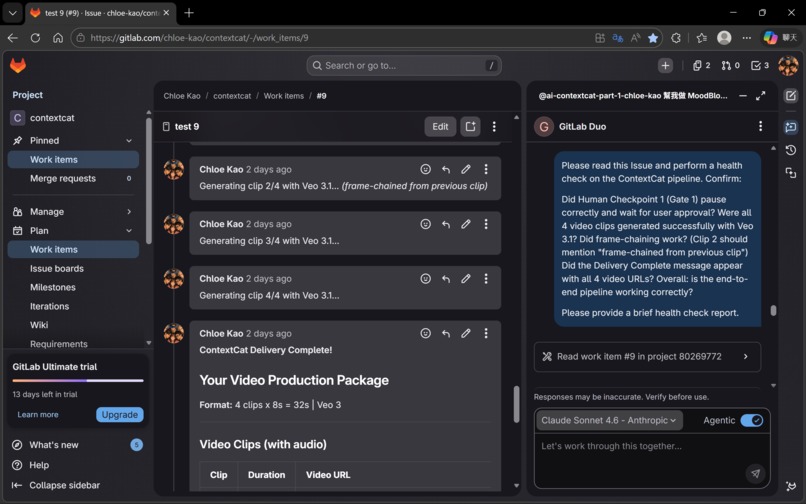806x504 pixels.
Task: Bookmark star icon in address bar
Action: (653, 38)
